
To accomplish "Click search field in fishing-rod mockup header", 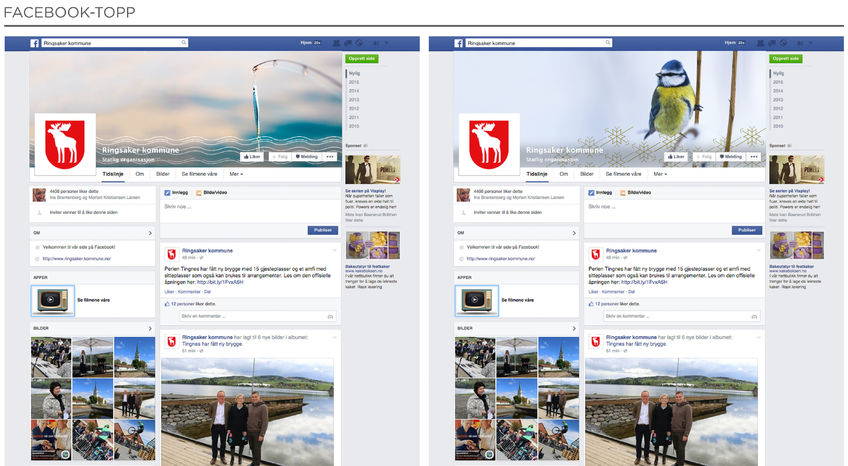I will 115,43.
